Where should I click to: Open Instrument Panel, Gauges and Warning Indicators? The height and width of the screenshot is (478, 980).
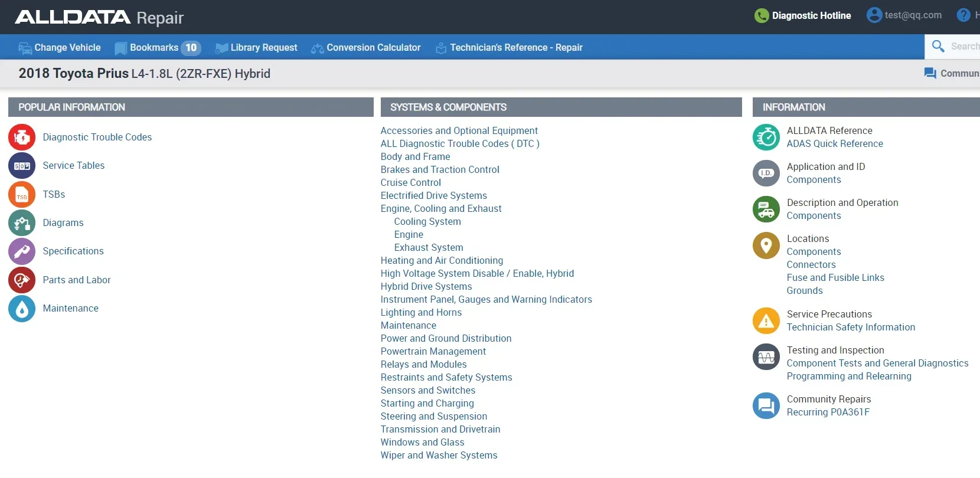[x=486, y=300]
